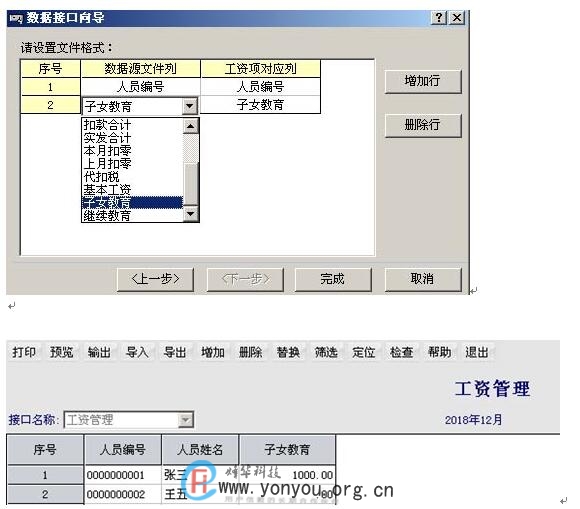Click the 导入 toolbar item
The height and width of the screenshot is (509, 580).
(x=137, y=352)
